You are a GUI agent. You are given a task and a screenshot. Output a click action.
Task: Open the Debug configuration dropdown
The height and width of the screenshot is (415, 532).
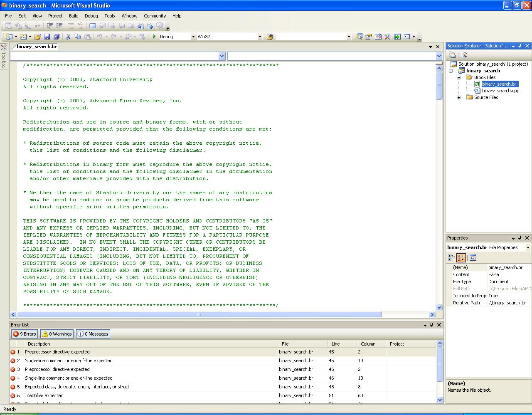pos(193,37)
